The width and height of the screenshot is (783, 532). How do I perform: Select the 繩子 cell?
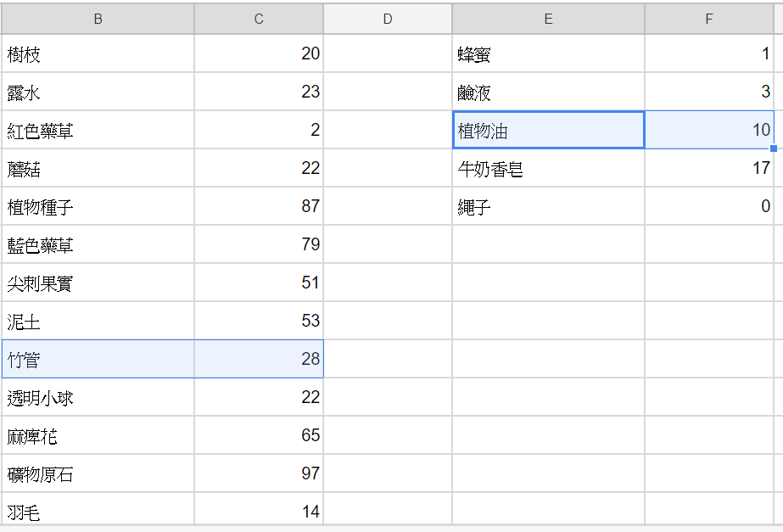coord(548,206)
